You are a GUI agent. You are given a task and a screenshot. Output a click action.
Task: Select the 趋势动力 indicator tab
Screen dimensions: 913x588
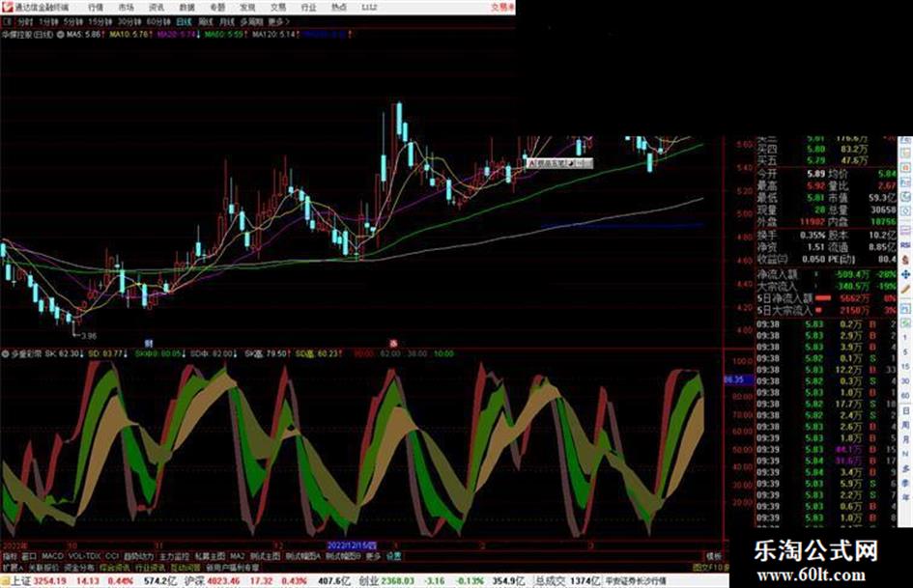coord(138,556)
